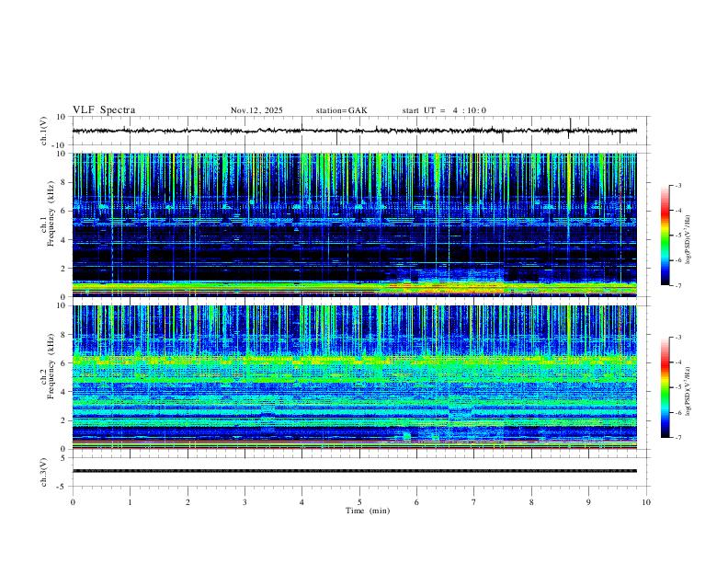This screenshot has width=728, height=563.
Task: Select the "Time (min)" axis label
Action: [x=368, y=511]
